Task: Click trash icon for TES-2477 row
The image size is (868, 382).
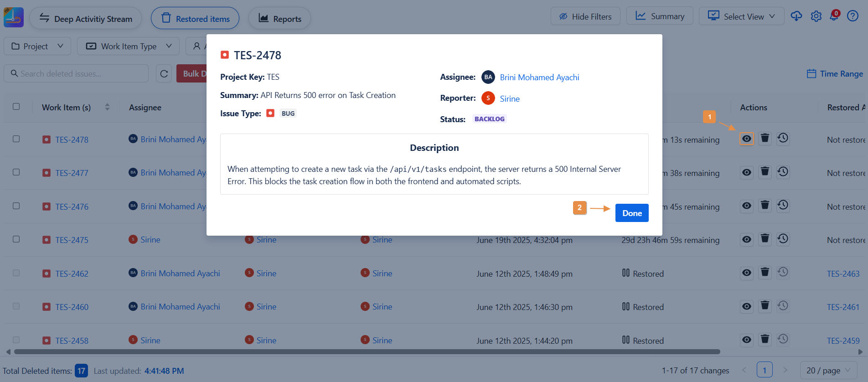Action: (765, 172)
